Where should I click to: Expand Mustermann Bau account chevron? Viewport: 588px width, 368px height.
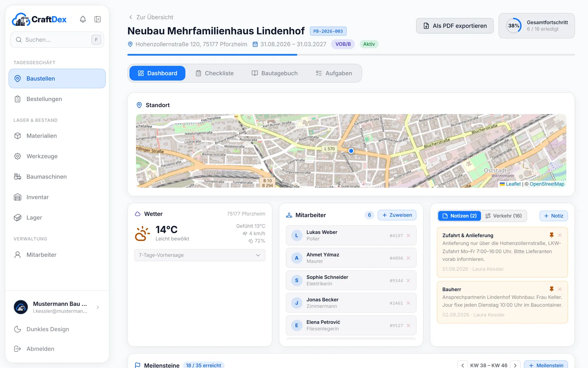coord(98,307)
